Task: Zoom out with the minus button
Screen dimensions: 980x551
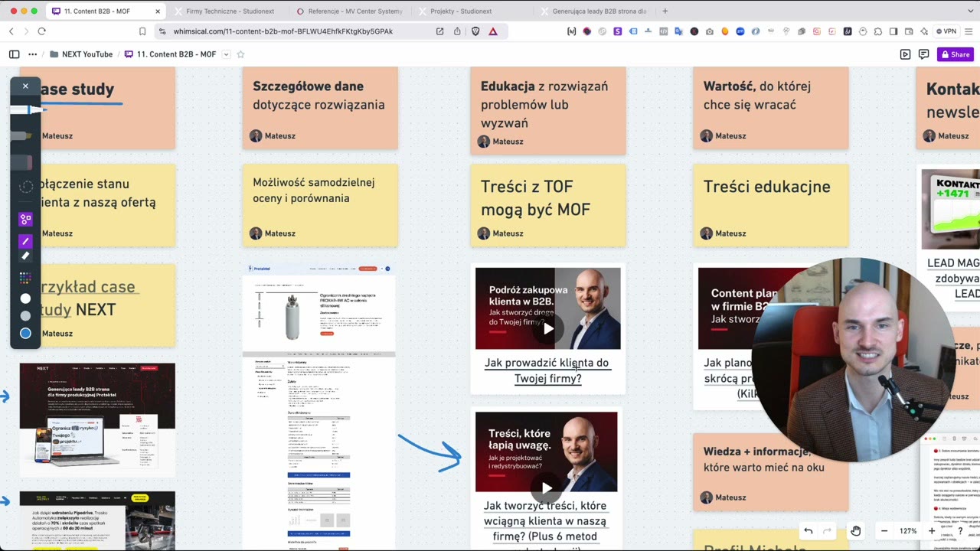Action: pos(884,531)
